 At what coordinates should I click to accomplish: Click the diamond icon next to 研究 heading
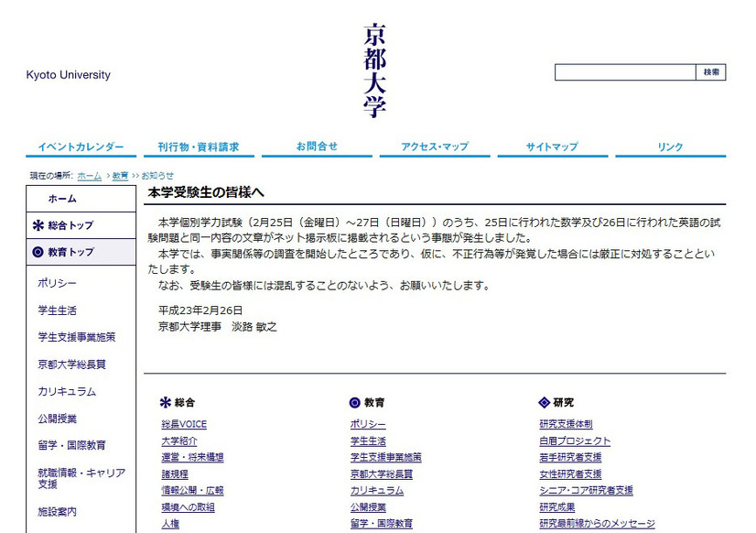[545, 402]
